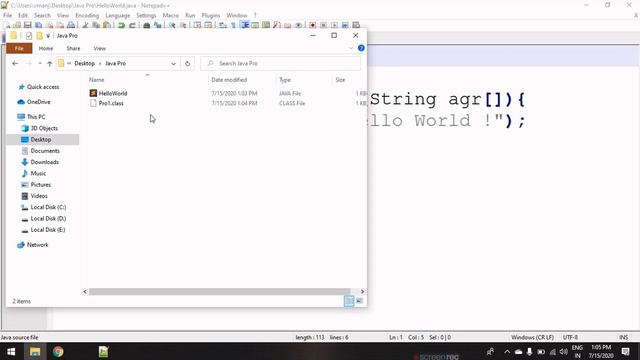
Task: Select Documents folder in sidebar
Action: tap(45, 151)
